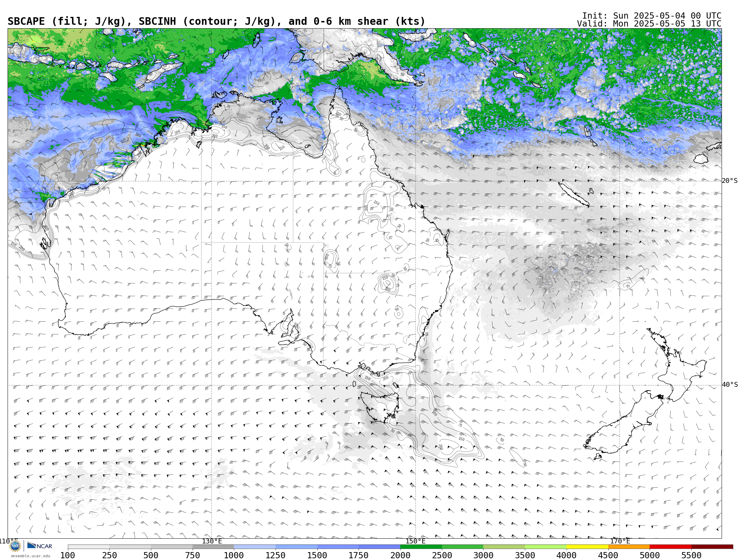Open the ensemble.ucar.edu link text
This screenshot has width=744, height=560.
30,556
